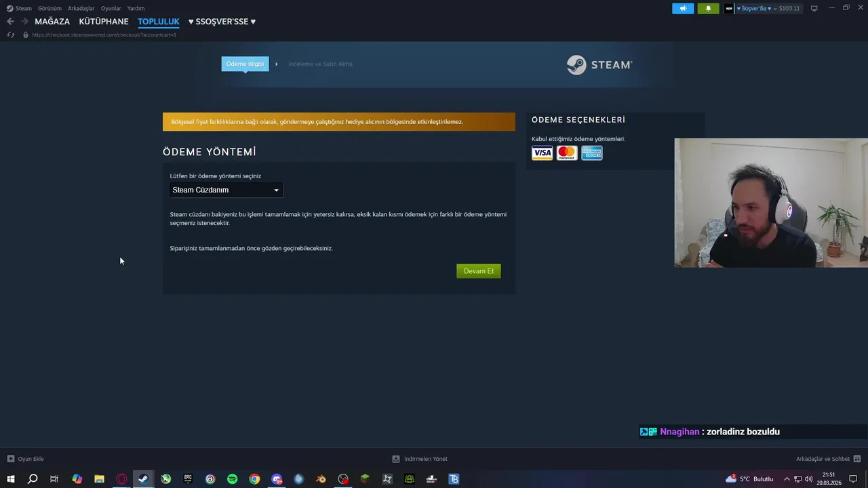The width and height of the screenshot is (868, 488).
Task: Click the profile avatar thumbnail in header
Action: pos(729,8)
